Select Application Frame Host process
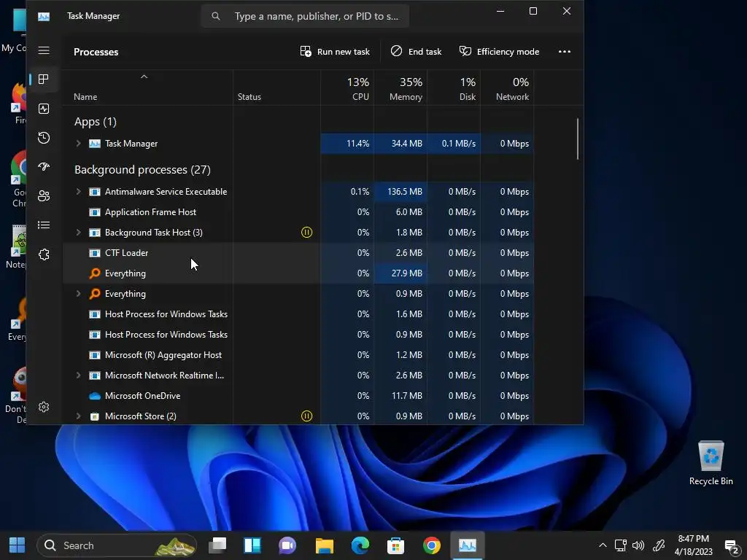The width and height of the screenshot is (747, 560). pyautogui.click(x=298, y=212)
